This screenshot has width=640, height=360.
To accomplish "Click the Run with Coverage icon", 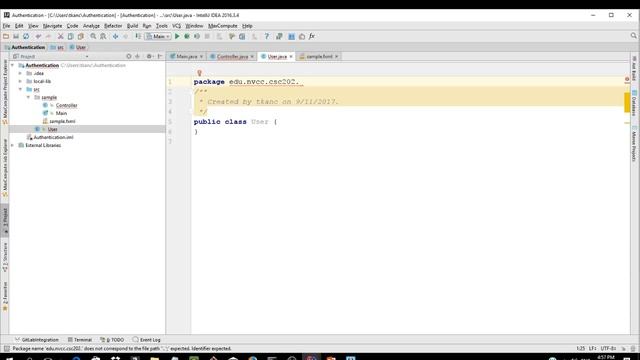I will 197,36.
